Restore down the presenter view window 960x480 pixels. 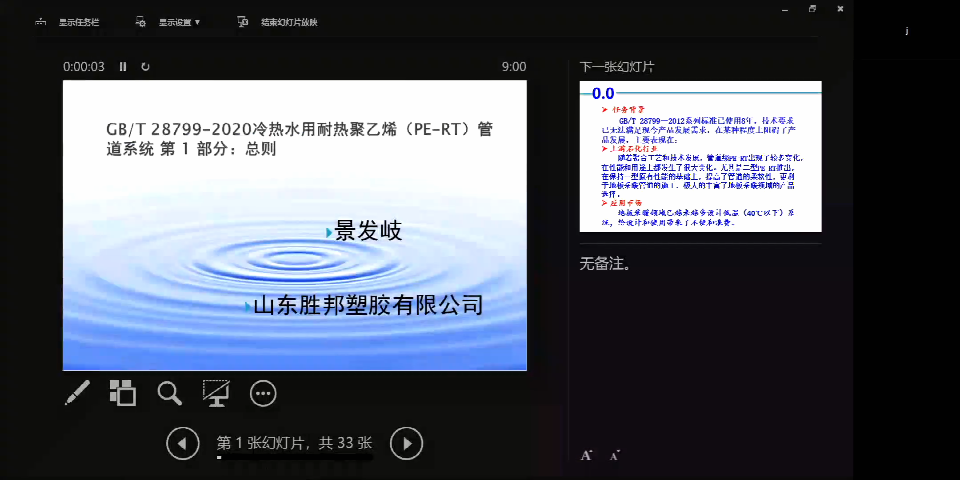point(812,9)
